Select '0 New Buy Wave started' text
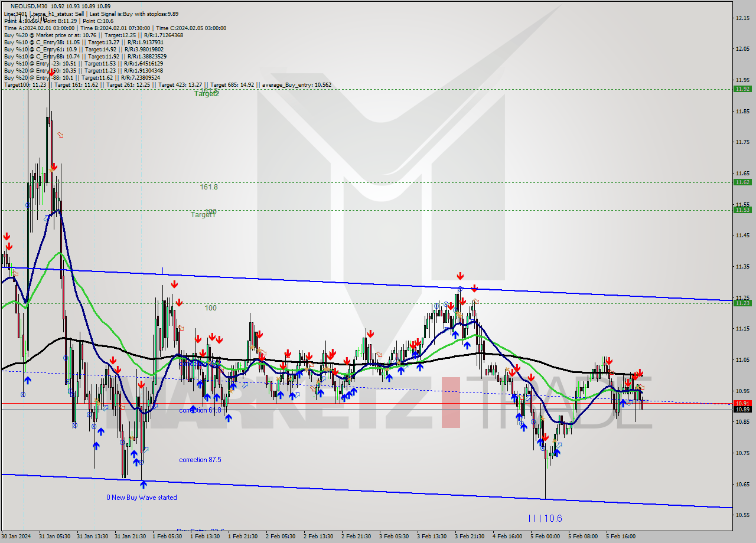The width and height of the screenshot is (756, 543). click(x=142, y=498)
